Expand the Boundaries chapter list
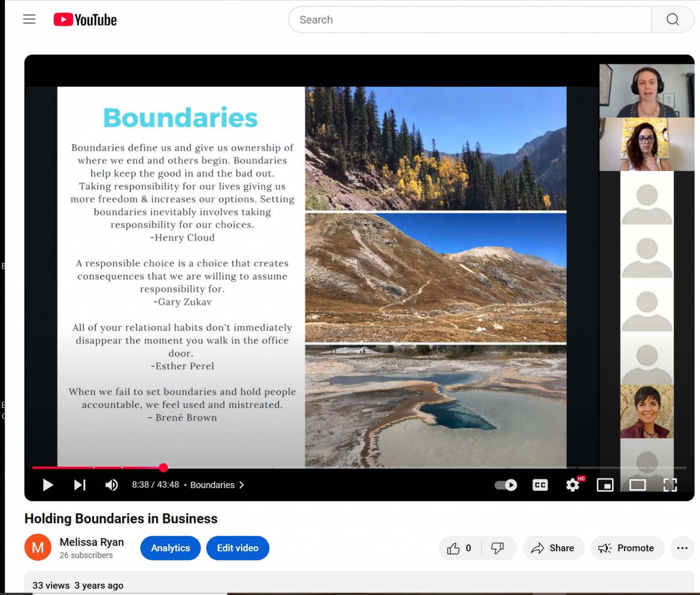The image size is (700, 595). coord(217,485)
